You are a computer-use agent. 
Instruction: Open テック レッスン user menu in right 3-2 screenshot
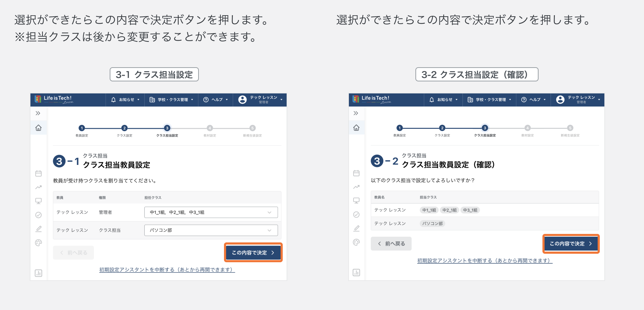pos(578,100)
